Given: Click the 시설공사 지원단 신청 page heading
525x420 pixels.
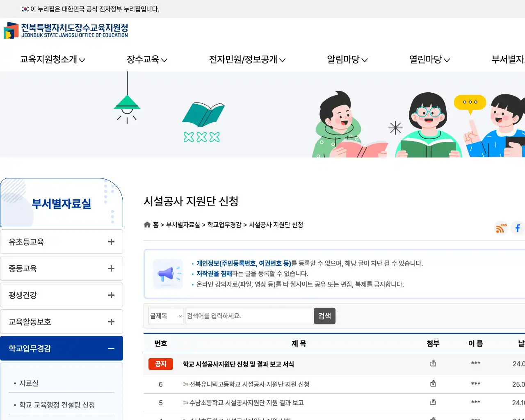Looking at the screenshot, I should (191, 201).
